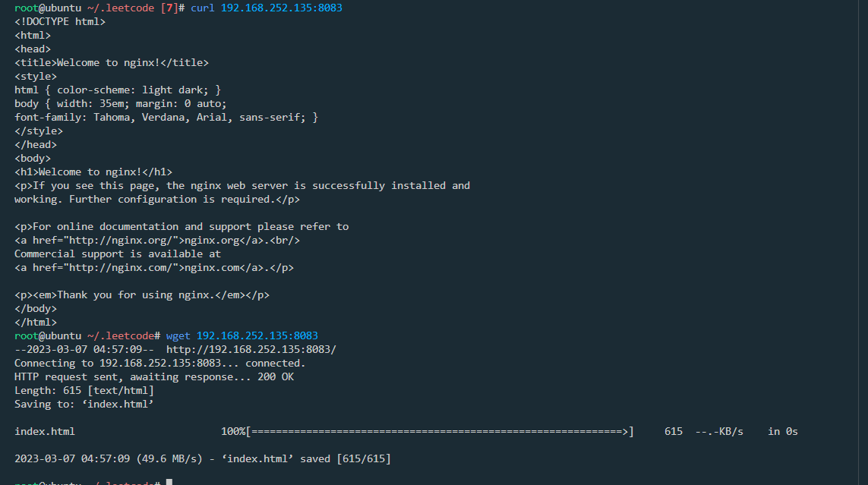Image resolution: width=868 pixels, height=485 pixels.
Task: Click the http://nginx.org/ href line
Action: coord(157,240)
